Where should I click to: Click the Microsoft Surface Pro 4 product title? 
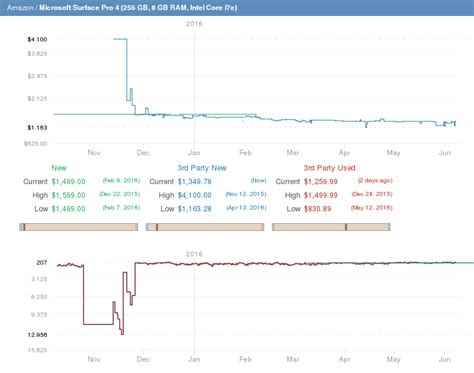[138, 7]
